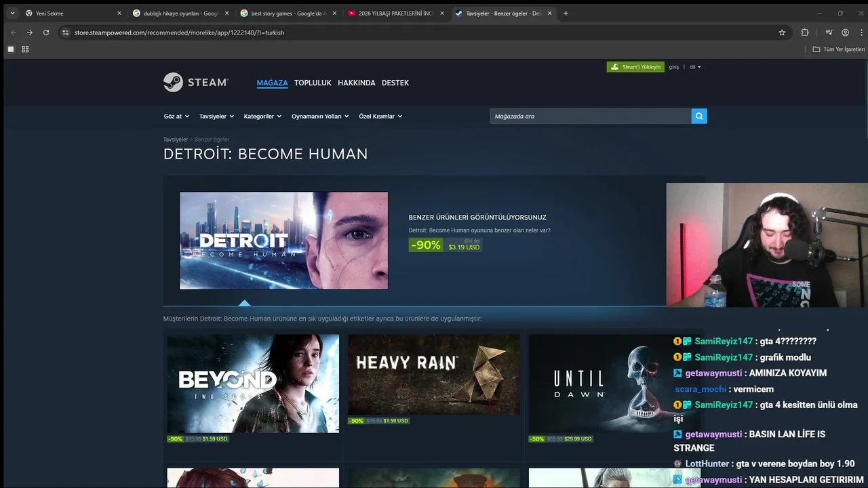868x488 pixels.
Task: Click Heavy Rain $1.59 USD price
Action: click(x=395, y=421)
